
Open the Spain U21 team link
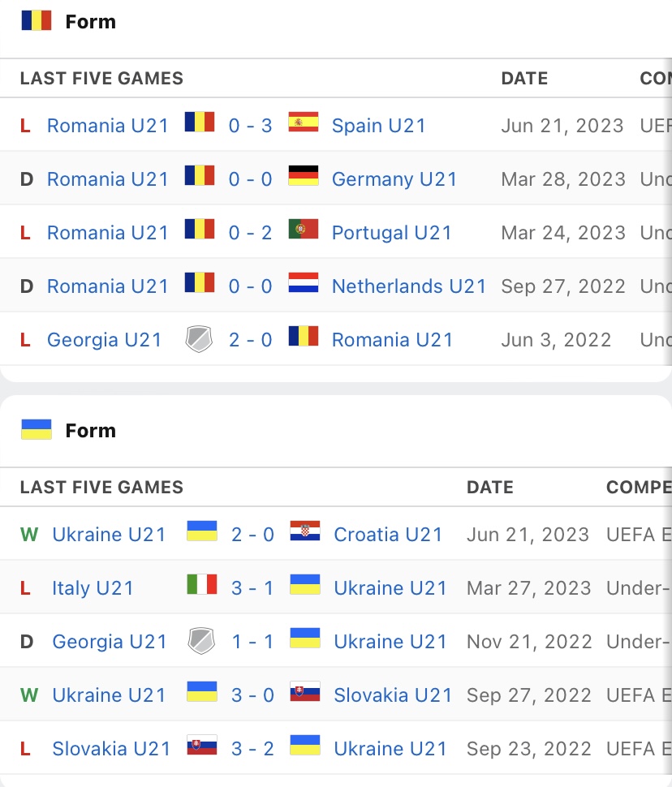pyautogui.click(x=379, y=126)
